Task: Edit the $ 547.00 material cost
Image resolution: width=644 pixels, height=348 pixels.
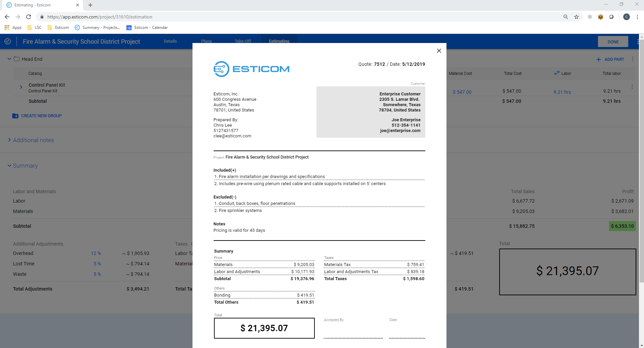Action: point(462,92)
